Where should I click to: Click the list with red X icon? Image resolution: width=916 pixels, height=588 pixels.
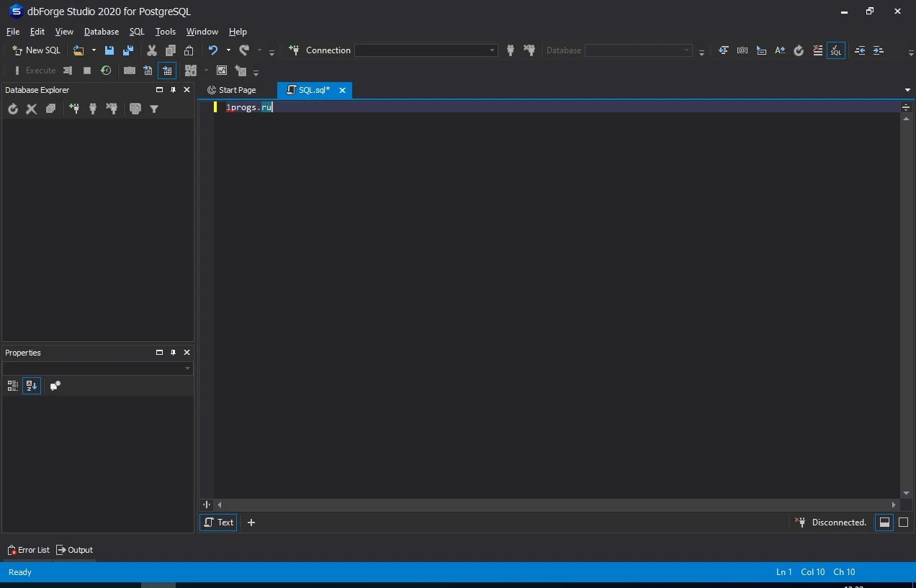(817, 50)
